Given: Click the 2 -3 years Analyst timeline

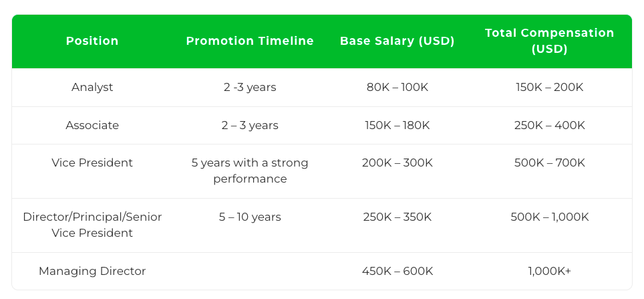Looking at the screenshot, I should (250, 87).
